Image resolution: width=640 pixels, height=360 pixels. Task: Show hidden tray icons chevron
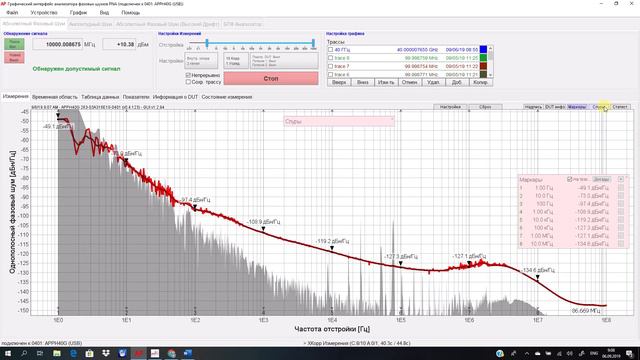pyautogui.click(x=527, y=353)
